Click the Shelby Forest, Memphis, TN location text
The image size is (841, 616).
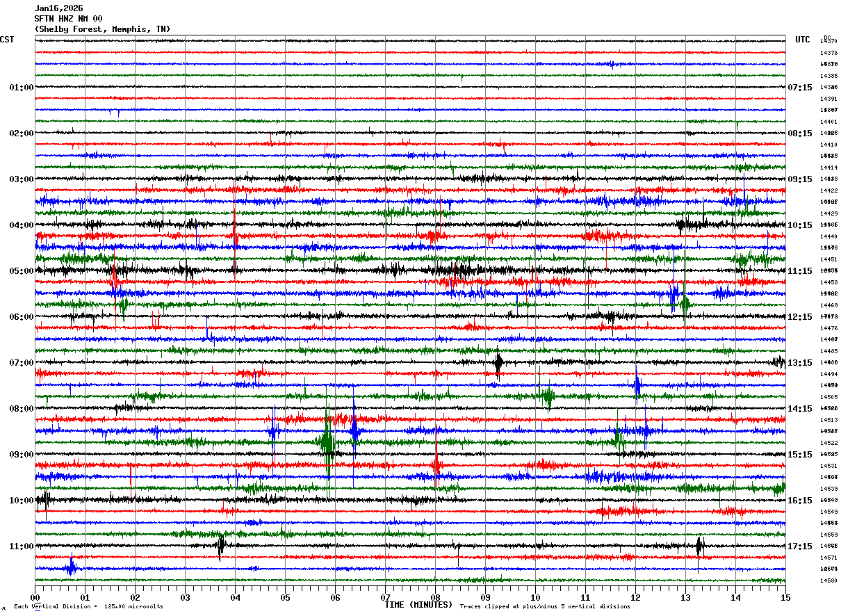[x=102, y=29]
